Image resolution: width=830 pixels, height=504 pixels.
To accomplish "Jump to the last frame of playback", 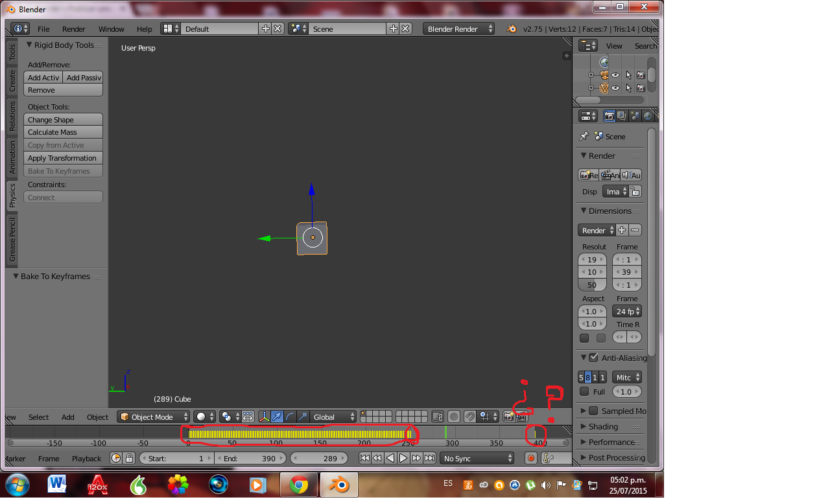I will (429, 458).
